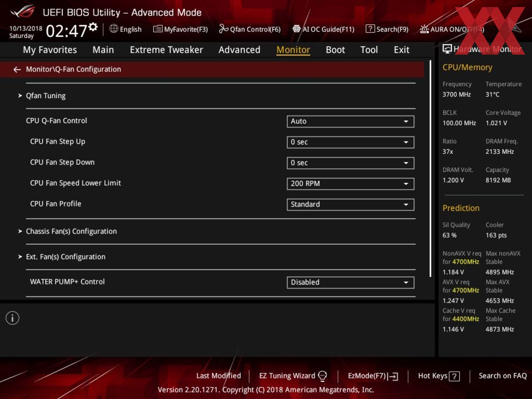The height and width of the screenshot is (399, 532).
Task: Open the Tool tab
Action: (x=369, y=50)
